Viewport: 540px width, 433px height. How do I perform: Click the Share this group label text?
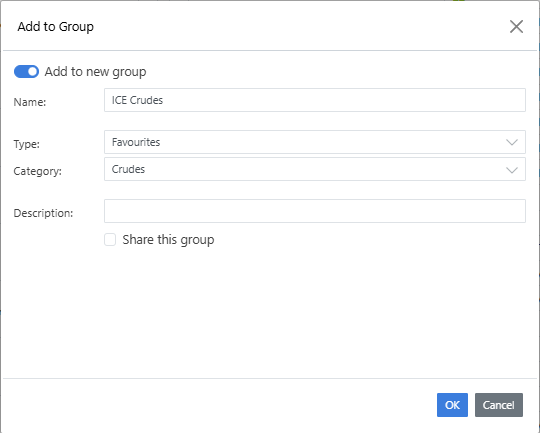click(168, 239)
